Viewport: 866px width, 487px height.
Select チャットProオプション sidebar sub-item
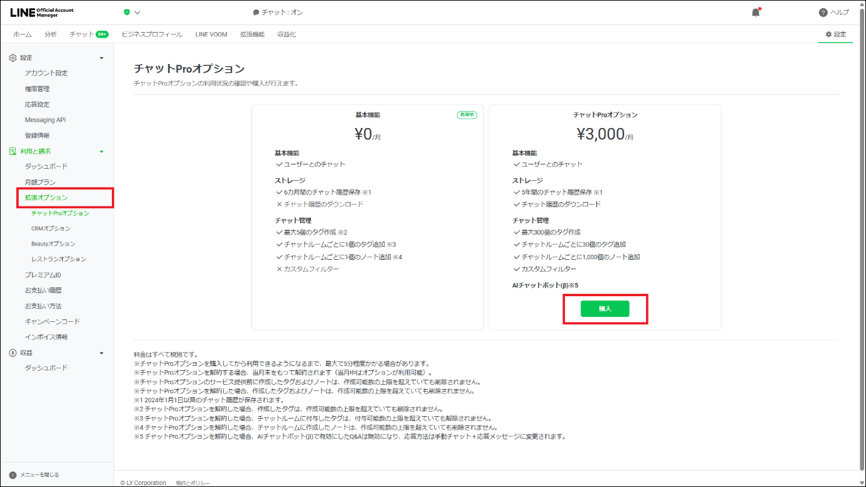pos(60,213)
